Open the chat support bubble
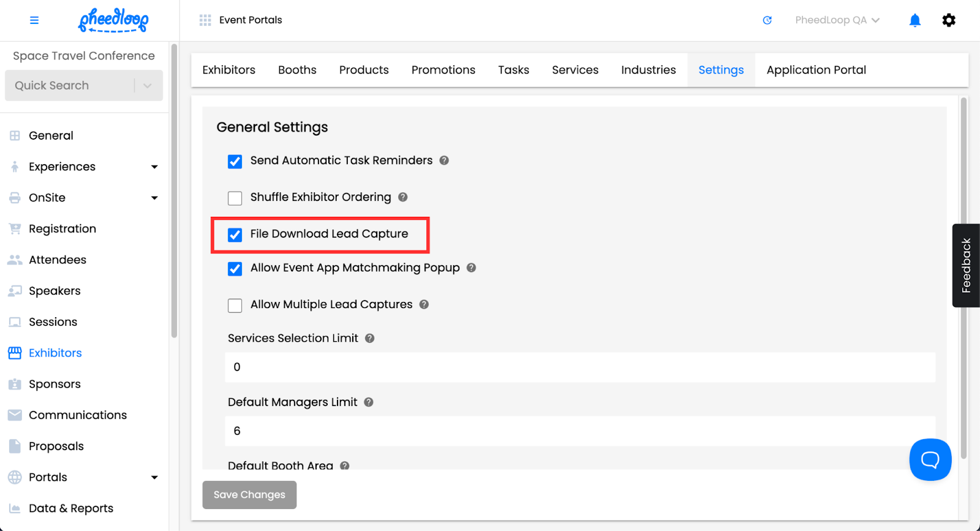Viewport: 980px width, 531px height. (930, 459)
